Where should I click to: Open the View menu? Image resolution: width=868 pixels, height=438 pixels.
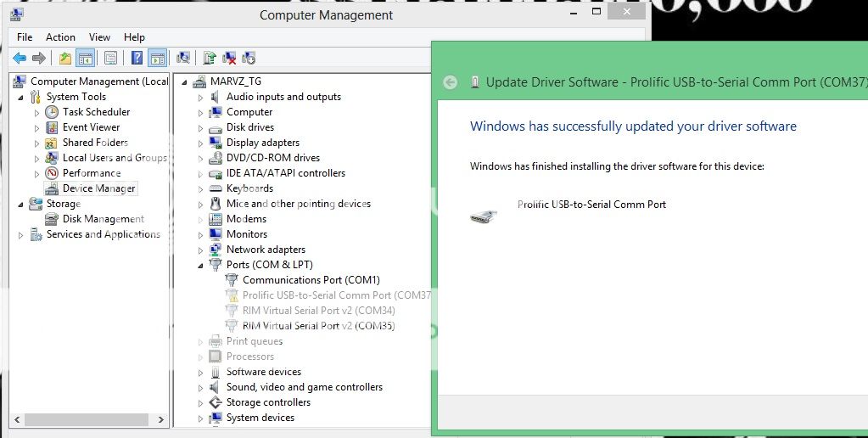pyautogui.click(x=99, y=37)
